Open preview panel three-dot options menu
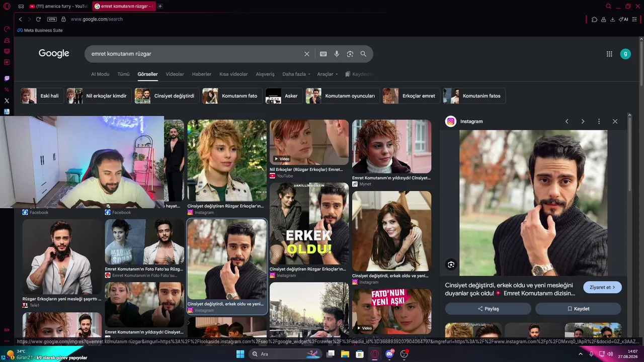644x362 pixels. (599, 121)
